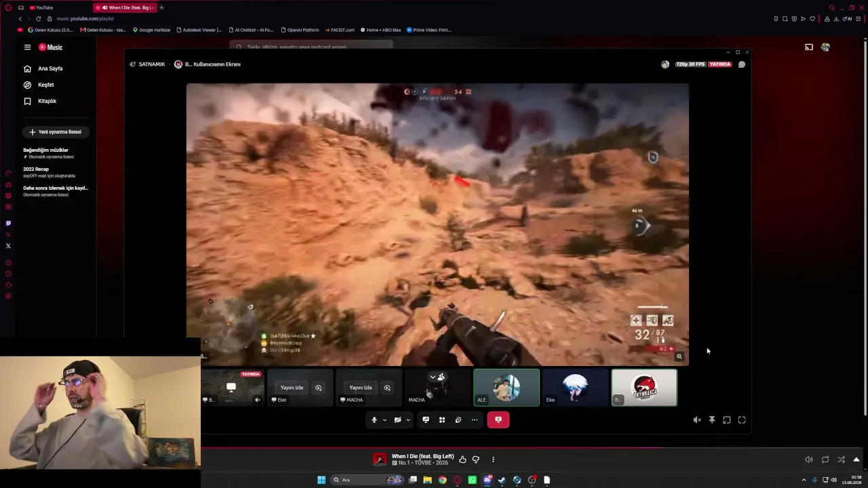Image resolution: width=868 pixels, height=488 pixels.
Task: Toggle shuffle in the music player
Action: (842, 460)
